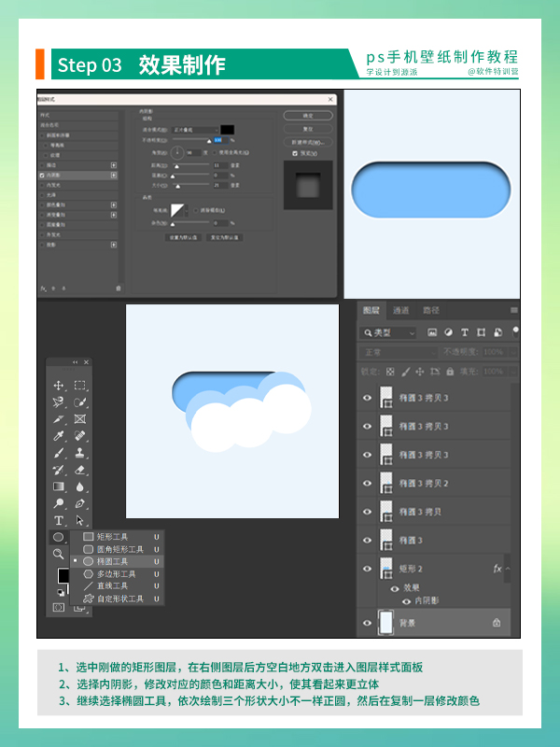Choose the Eraser tool
Viewport: 560px width, 747px height.
click(80, 470)
